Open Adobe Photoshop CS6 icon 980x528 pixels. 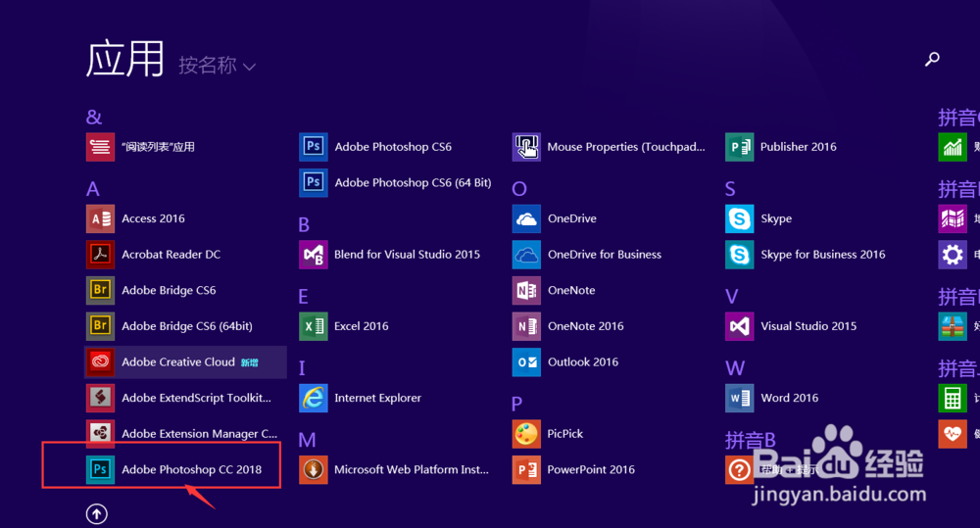click(x=314, y=147)
